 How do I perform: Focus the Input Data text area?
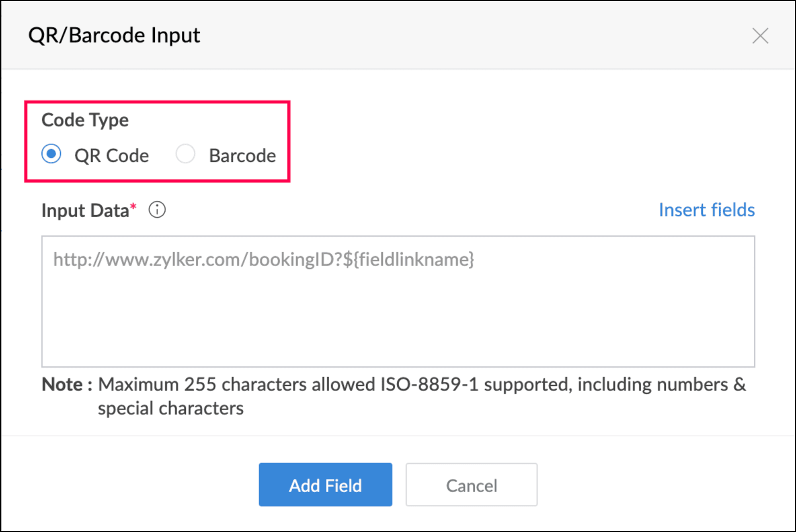click(398, 310)
